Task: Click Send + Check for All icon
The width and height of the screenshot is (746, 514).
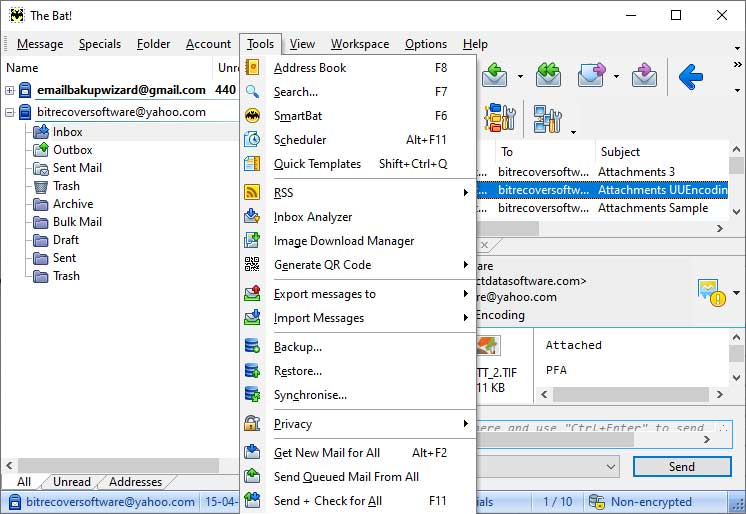Action: point(252,500)
